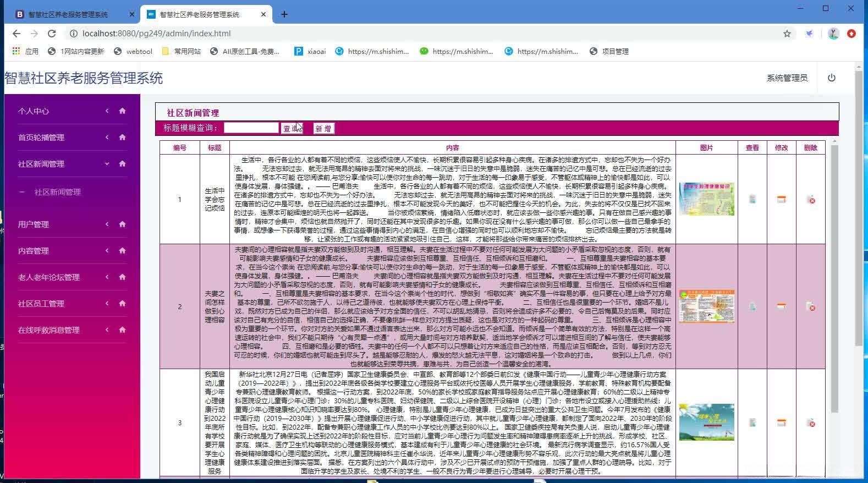
Task: Open 用户管理 menu
Action: (x=34, y=224)
